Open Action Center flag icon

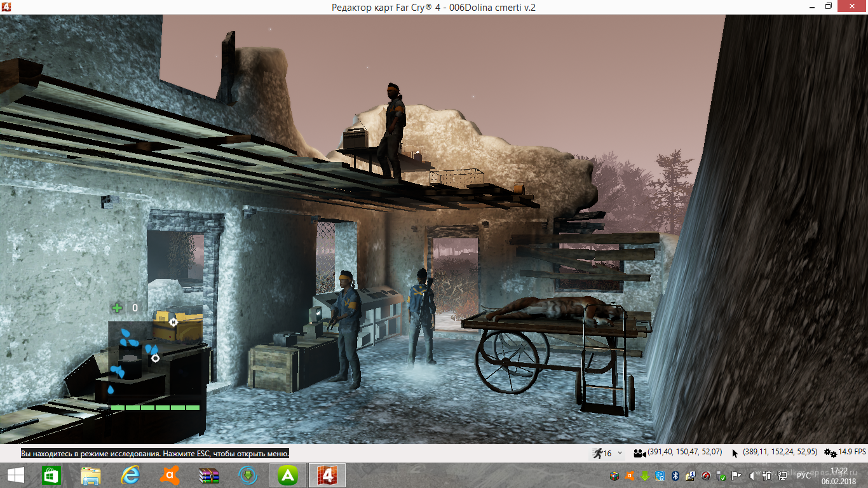736,476
